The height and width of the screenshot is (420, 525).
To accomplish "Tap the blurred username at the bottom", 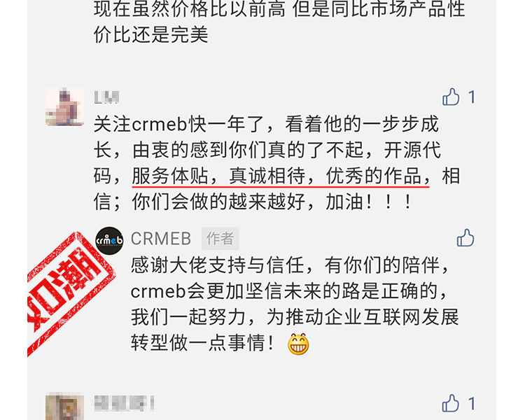I will (124, 403).
